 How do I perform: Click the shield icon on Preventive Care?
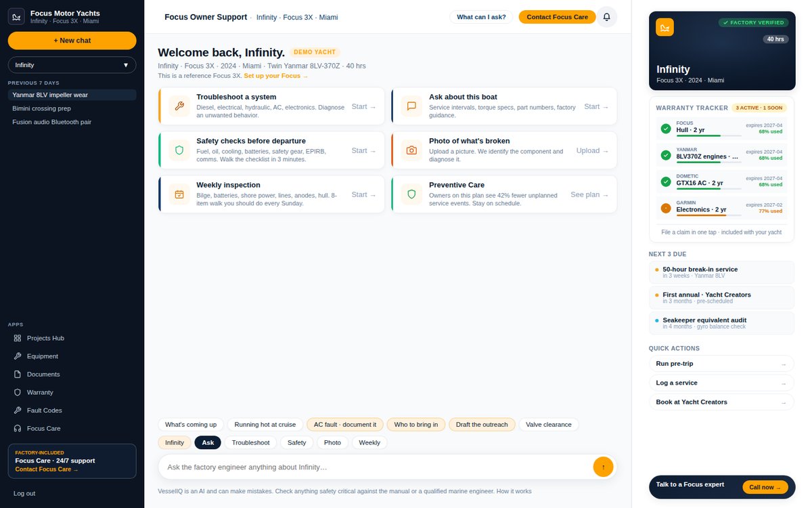pyautogui.click(x=411, y=194)
